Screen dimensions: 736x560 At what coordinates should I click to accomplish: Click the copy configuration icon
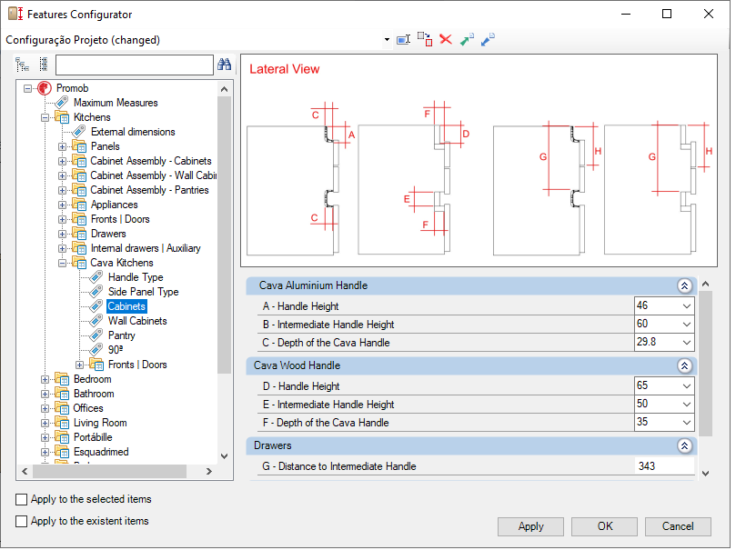(424, 40)
